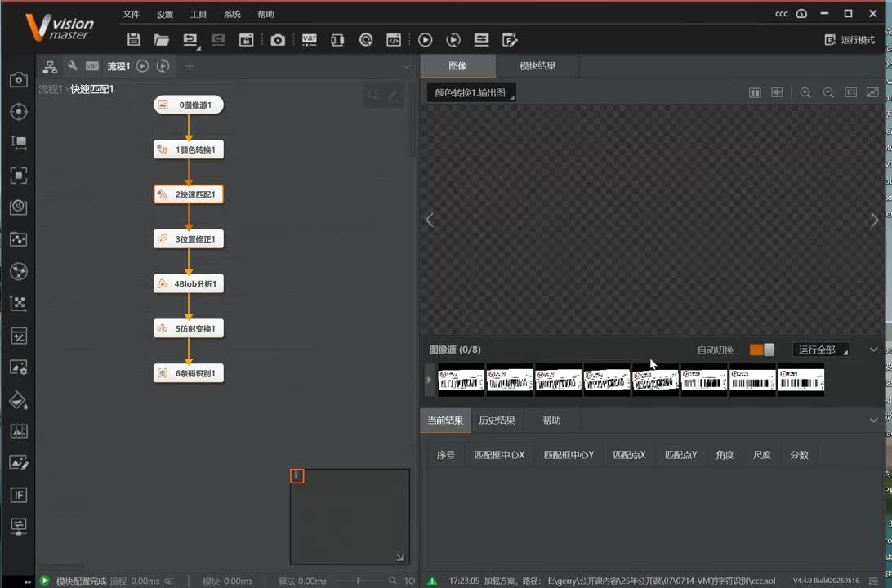Open acquisition tools camera sidebar icon
The image size is (892, 588).
coord(19,79)
